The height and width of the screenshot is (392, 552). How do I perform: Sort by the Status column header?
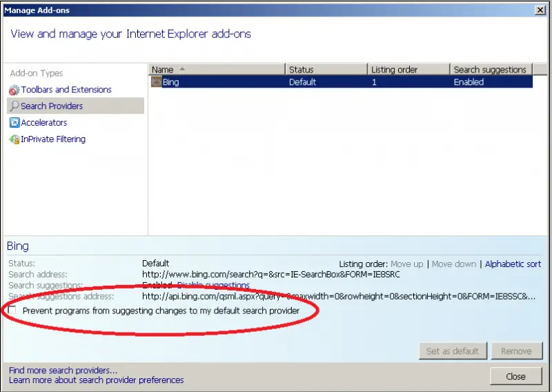[326, 70]
